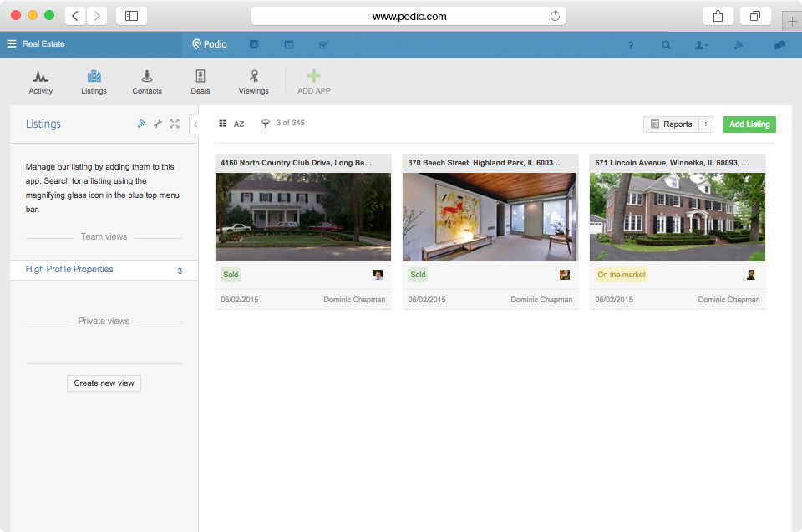
Task: Open the search magnifying glass in top bar
Action: [666, 45]
